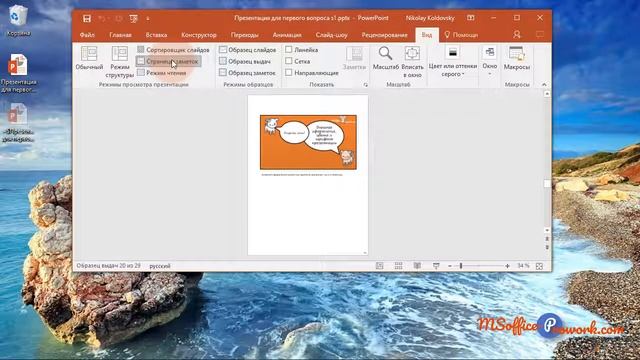The image size is (640, 360).
Task: Click the zoom slider handle
Action: 461,266
